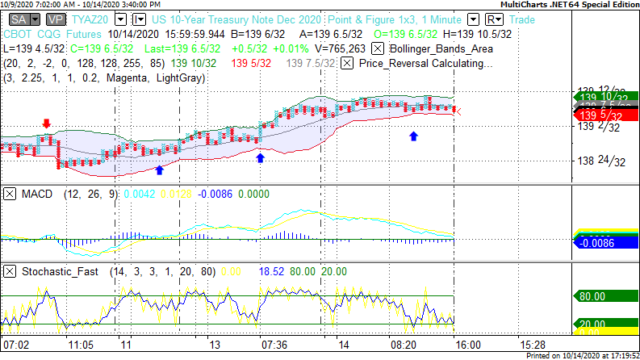Click the green 80.00 stochastic scale marker

(606, 296)
